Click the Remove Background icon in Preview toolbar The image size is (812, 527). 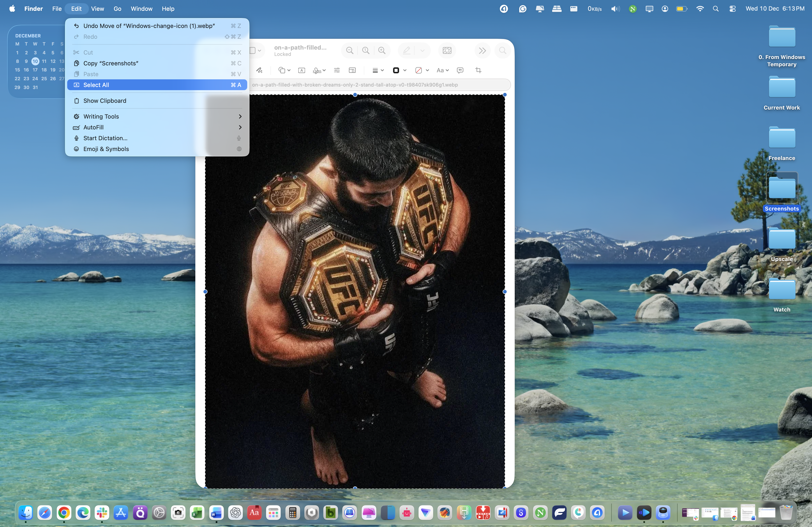click(x=447, y=50)
